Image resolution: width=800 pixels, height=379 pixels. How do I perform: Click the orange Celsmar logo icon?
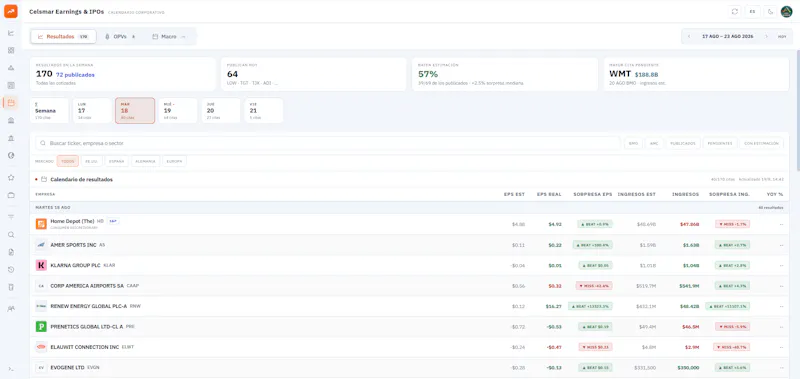coord(11,11)
